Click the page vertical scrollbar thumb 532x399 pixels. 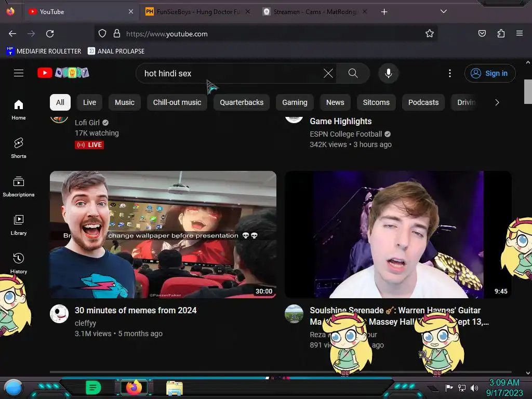[x=528, y=91]
